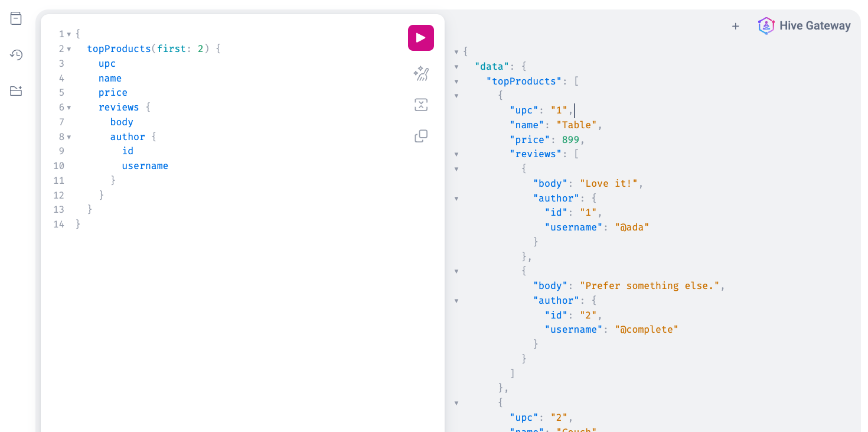The height and width of the screenshot is (432, 868).
Task: Collapse the "@complete" author object
Action: [x=456, y=300]
